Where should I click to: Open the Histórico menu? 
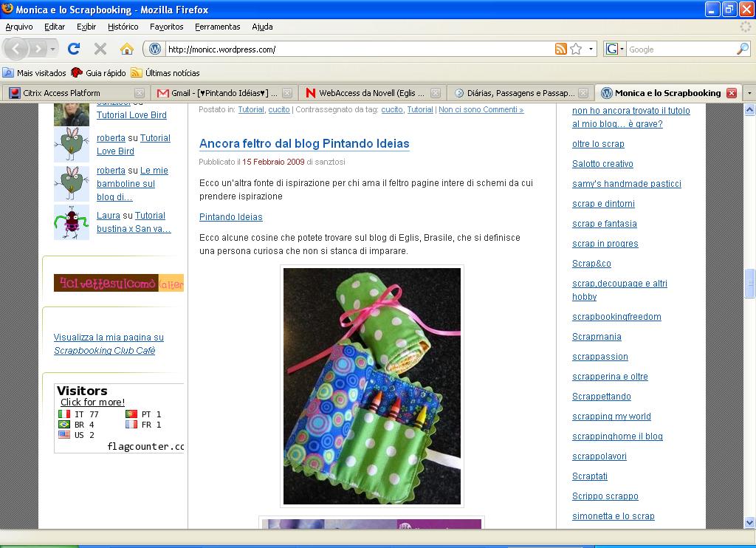click(x=123, y=27)
